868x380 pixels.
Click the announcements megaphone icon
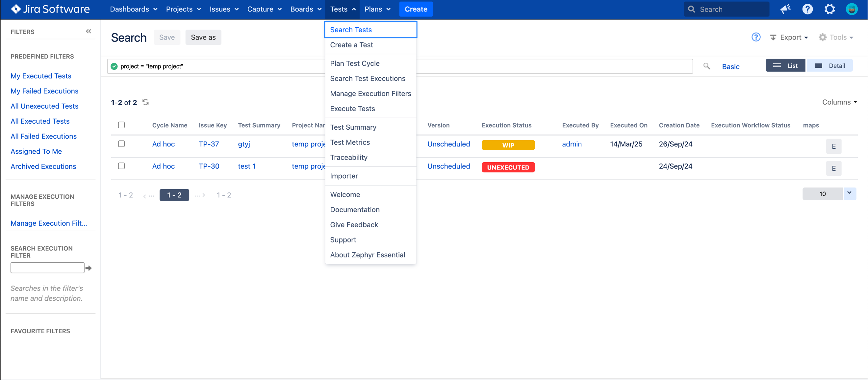(785, 9)
